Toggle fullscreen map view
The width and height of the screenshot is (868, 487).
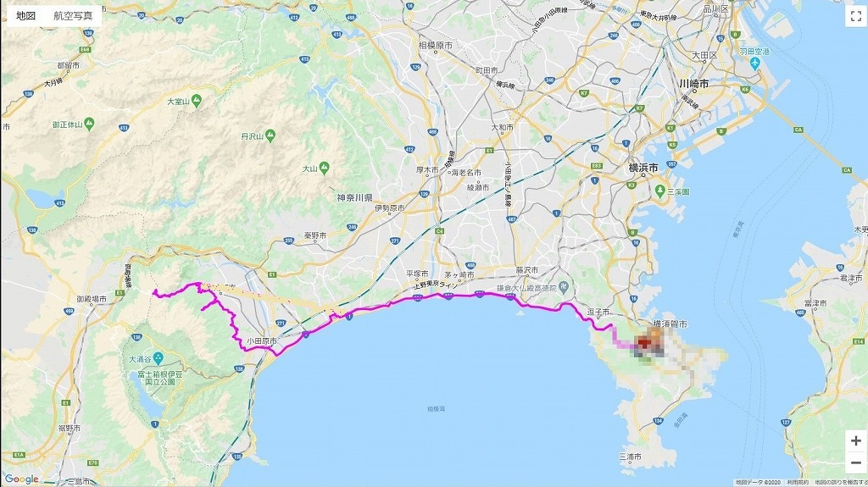click(855, 17)
